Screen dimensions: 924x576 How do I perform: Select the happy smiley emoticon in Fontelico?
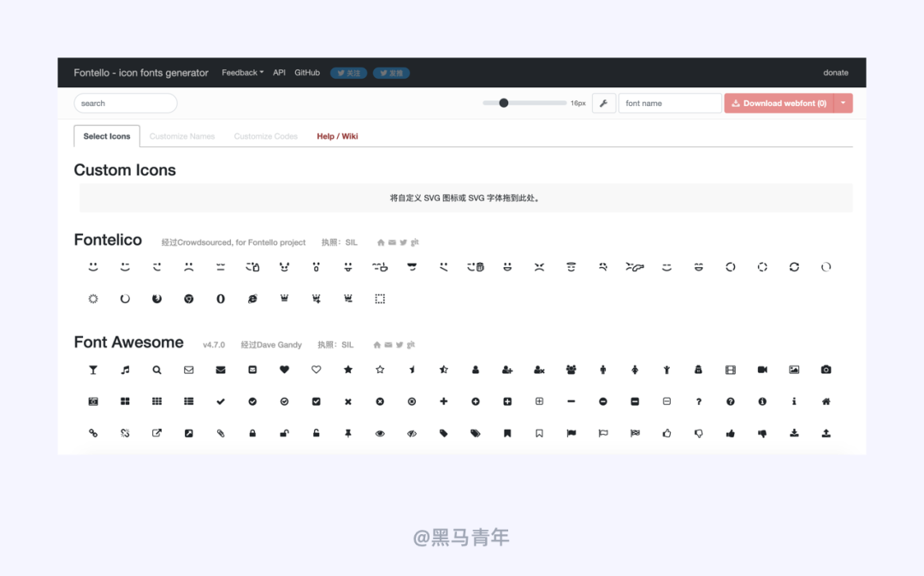(93, 267)
